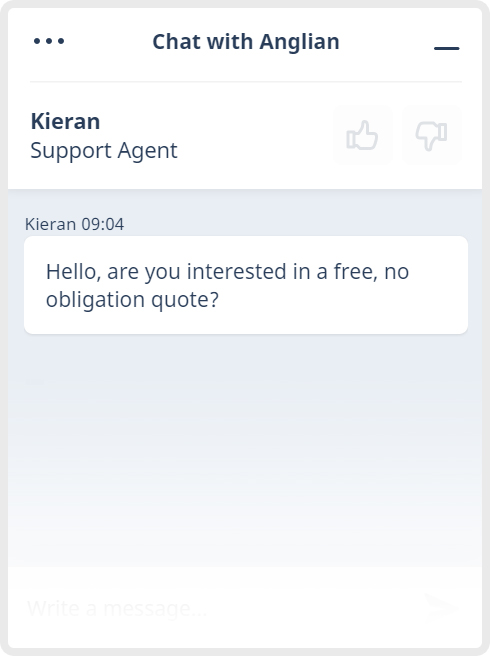Click the 'Kieran 09:04' message timestamp
The height and width of the screenshot is (662, 490).
[x=74, y=224]
